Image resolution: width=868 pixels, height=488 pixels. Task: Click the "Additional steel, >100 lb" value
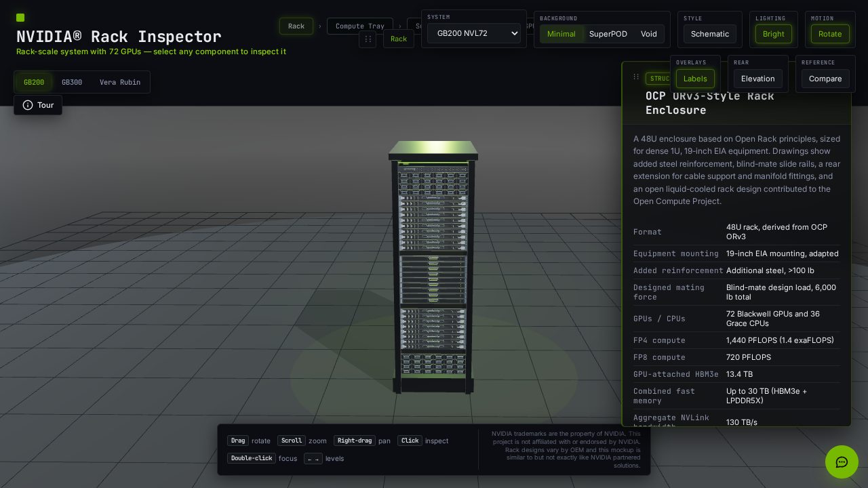pyautogui.click(x=770, y=270)
